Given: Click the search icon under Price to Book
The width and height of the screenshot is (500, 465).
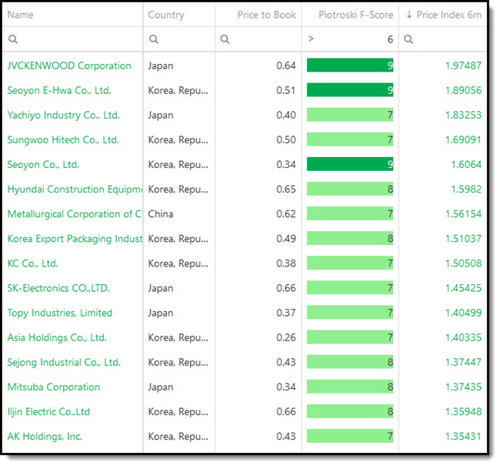Looking at the screenshot, I should pos(225,39).
